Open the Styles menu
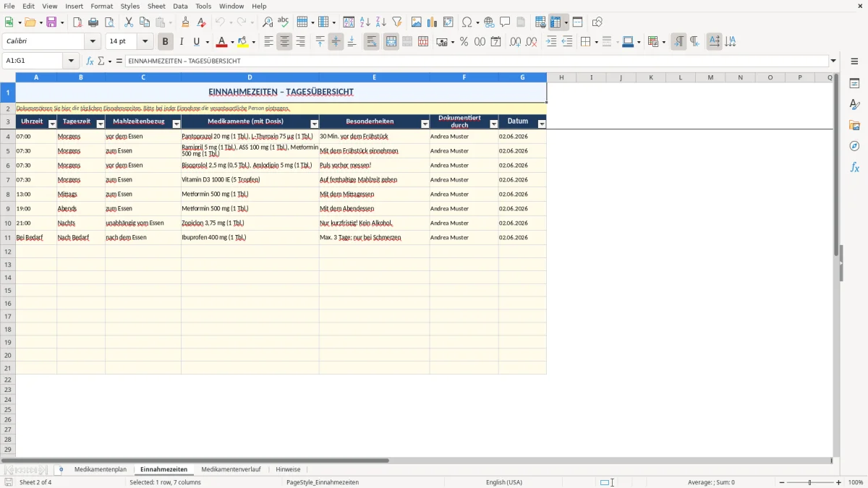 point(130,6)
